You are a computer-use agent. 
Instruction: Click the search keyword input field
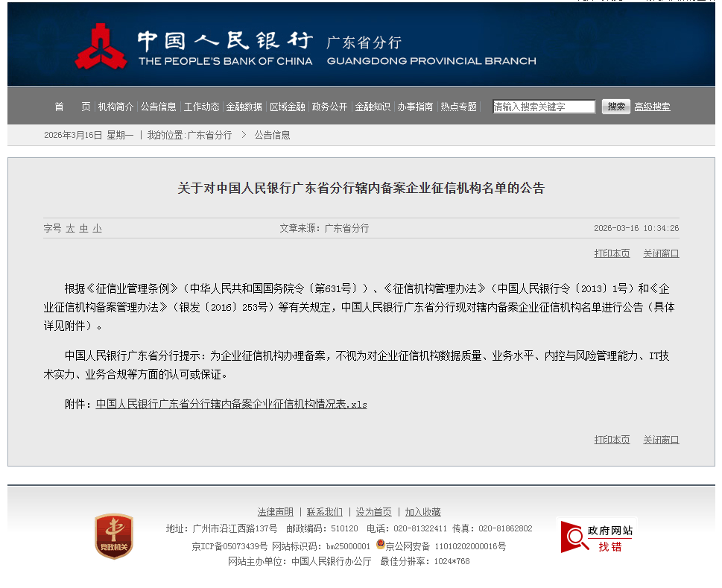[544, 107]
